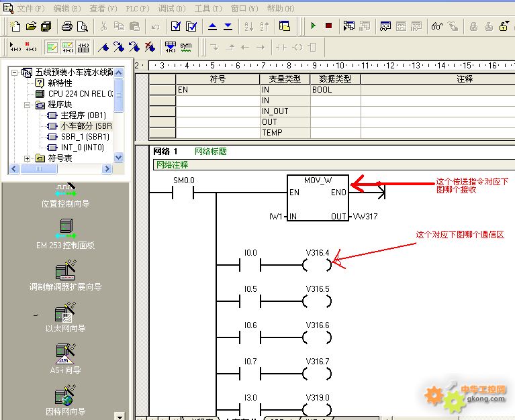The height and width of the screenshot is (420, 515).
Task: Launch the Ethernet Wizard
Action: [65, 317]
